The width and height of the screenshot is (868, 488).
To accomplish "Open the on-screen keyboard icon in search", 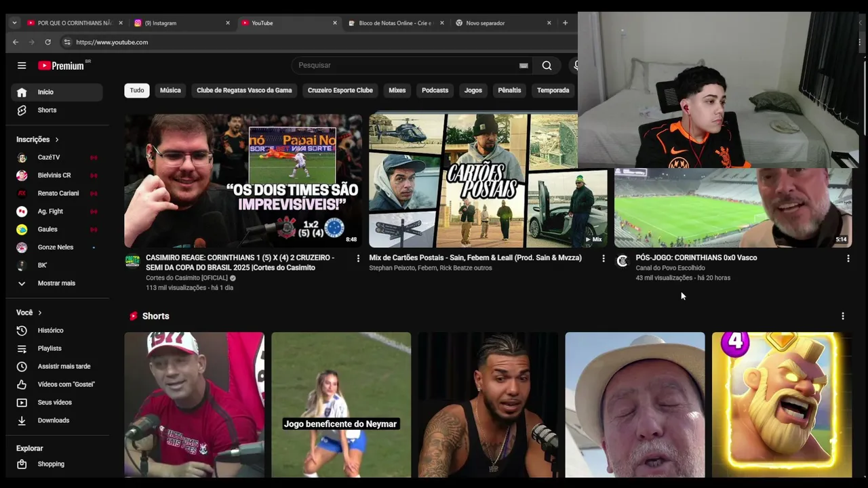I will coord(524,66).
